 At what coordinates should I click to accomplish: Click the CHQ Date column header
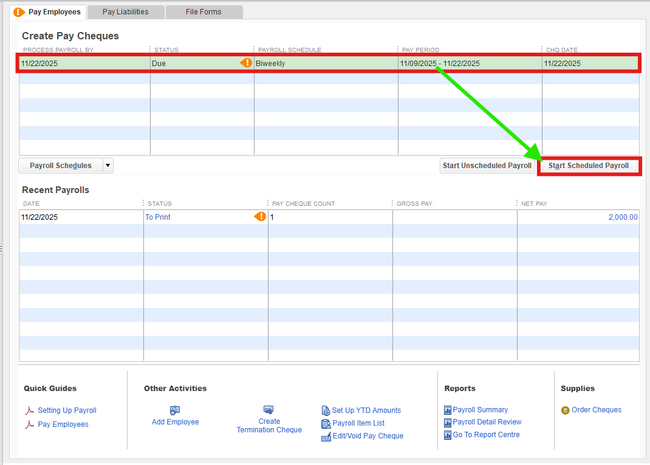pyautogui.click(x=562, y=50)
